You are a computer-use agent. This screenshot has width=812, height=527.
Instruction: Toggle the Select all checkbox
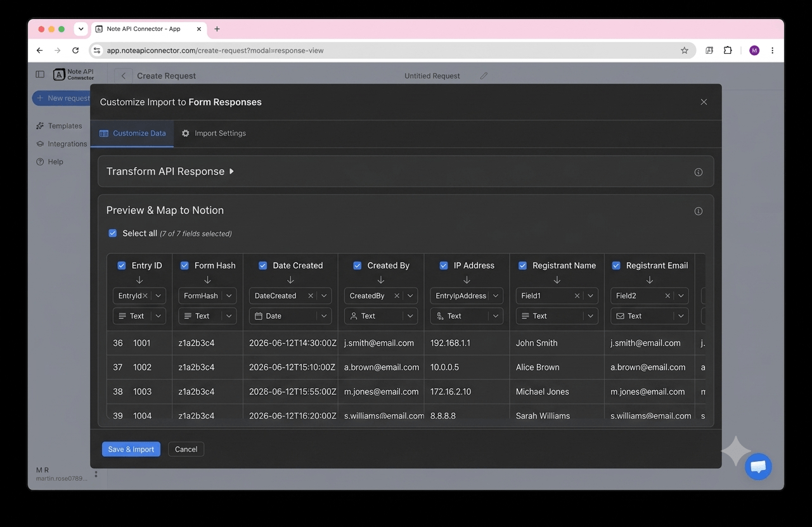pos(113,233)
